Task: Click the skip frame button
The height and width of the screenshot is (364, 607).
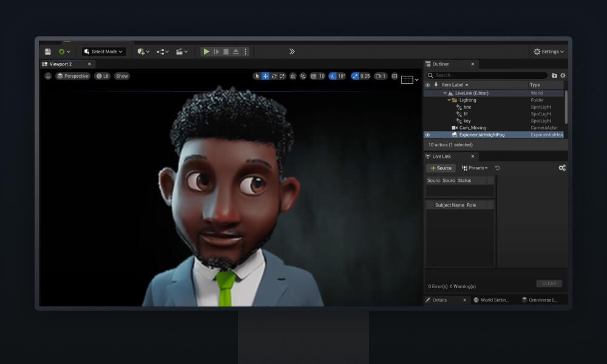Action: pyautogui.click(x=217, y=52)
